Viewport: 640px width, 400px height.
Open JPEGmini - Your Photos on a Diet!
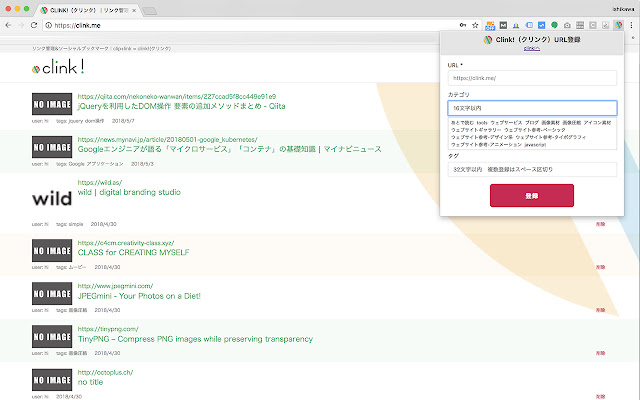[139, 296]
